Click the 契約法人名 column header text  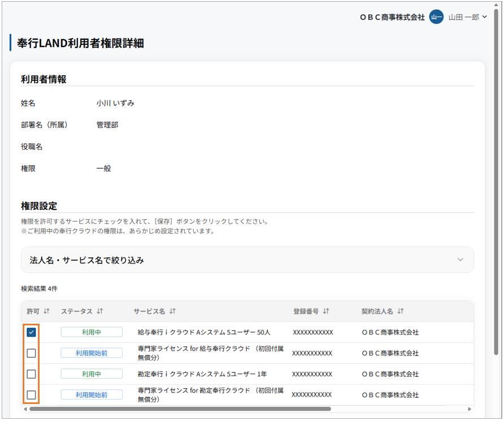377,311
